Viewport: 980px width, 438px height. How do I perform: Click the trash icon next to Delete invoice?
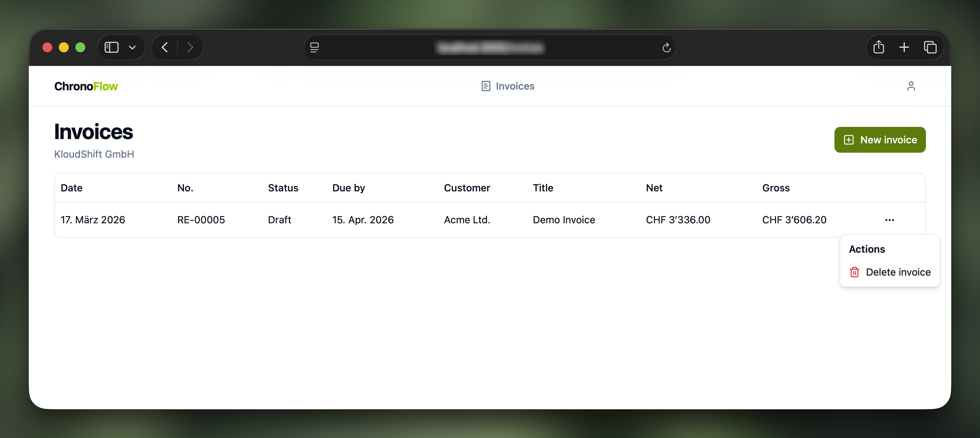[x=854, y=272]
